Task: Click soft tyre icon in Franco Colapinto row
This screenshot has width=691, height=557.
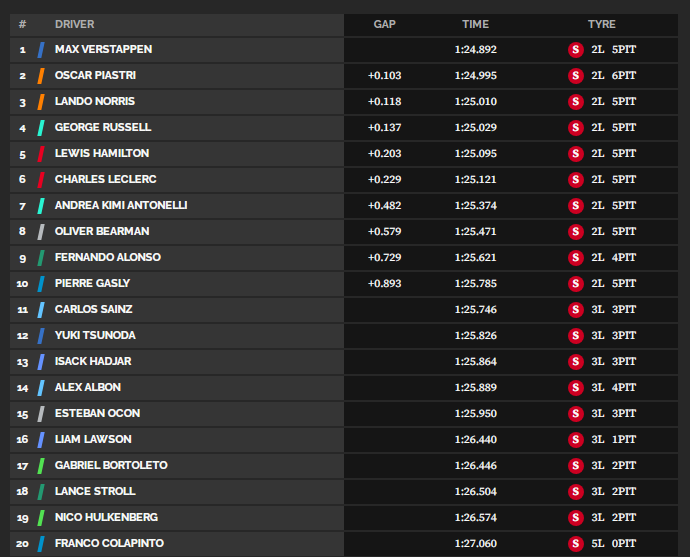Action: 576,544
